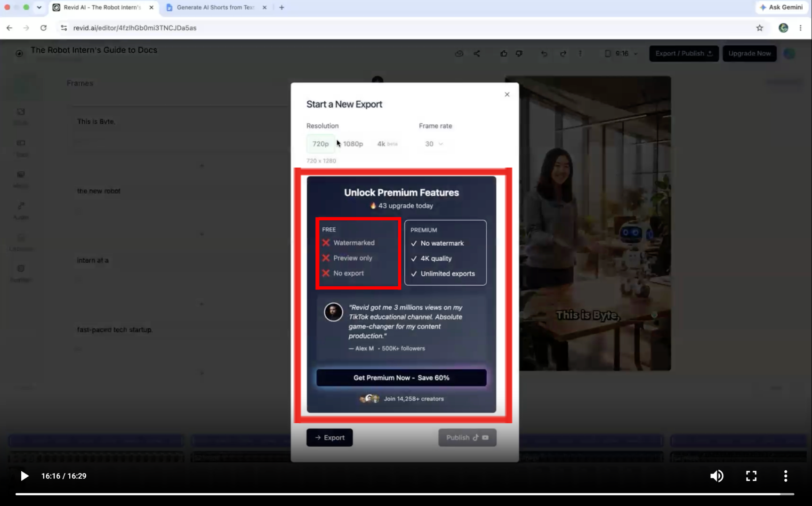This screenshot has height=506, width=812.
Task: Switch to Generate AI Shorts browser tab
Action: pos(216,8)
